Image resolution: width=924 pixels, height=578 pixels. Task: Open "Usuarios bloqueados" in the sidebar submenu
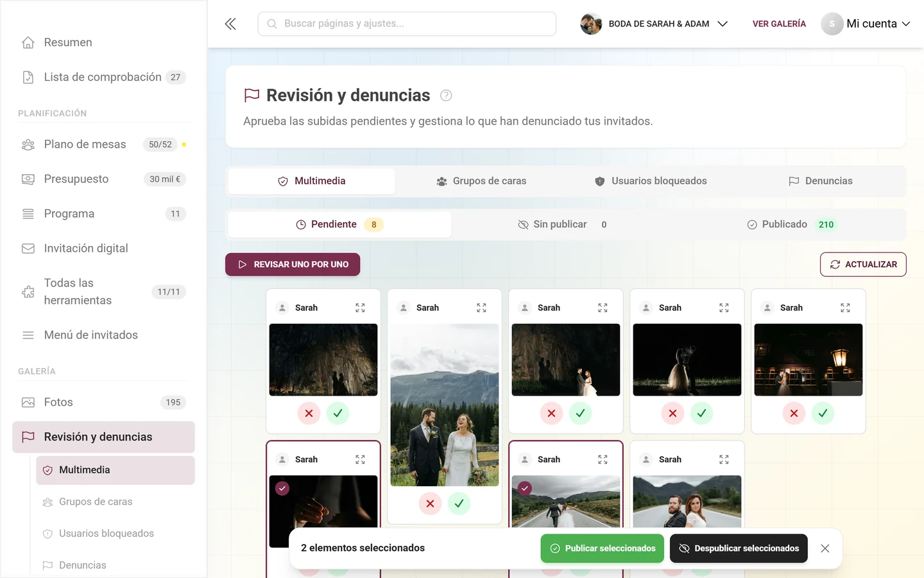116,534
